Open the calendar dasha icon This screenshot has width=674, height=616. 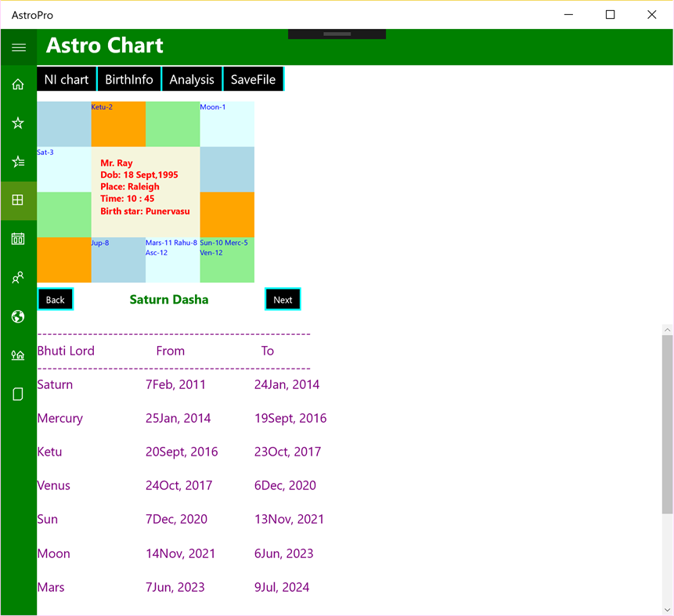coord(18,239)
